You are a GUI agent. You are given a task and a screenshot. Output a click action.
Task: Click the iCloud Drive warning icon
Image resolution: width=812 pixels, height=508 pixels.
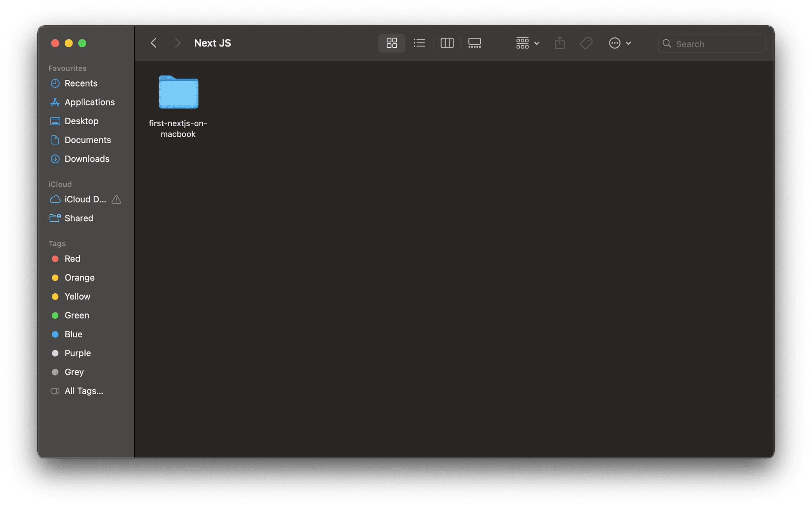coord(116,199)
